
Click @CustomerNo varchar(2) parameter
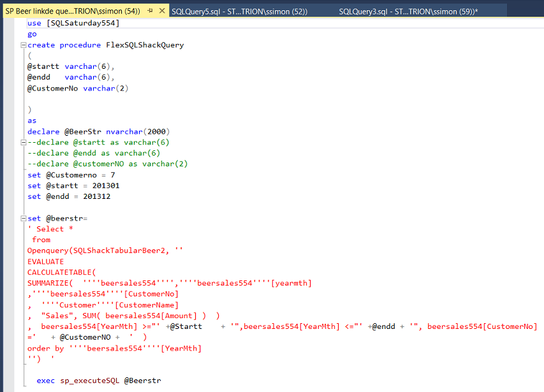click(78, 89)
